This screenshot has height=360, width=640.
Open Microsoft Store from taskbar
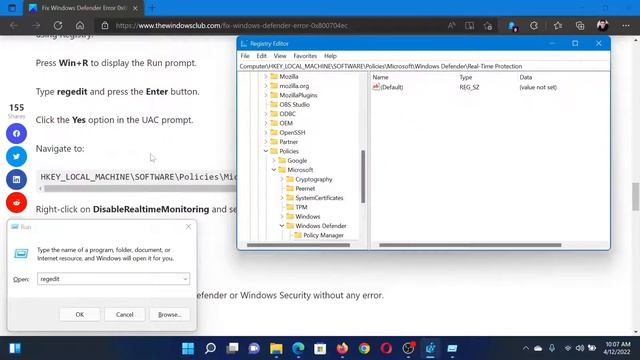(320, 348)
